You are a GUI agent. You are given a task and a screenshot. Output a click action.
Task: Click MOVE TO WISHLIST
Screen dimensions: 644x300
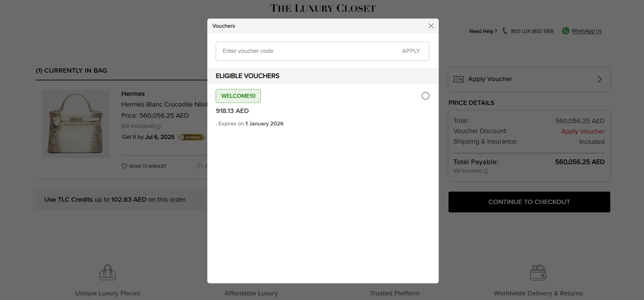click(148, 166)
